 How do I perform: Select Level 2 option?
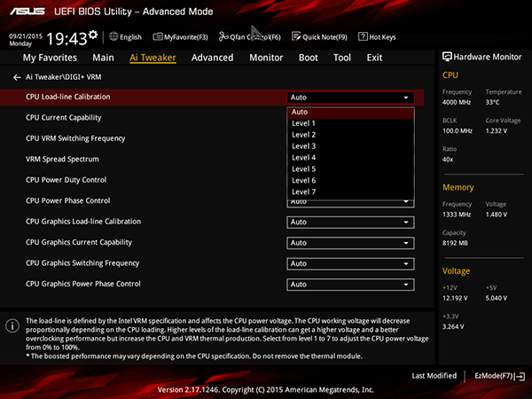350,135
